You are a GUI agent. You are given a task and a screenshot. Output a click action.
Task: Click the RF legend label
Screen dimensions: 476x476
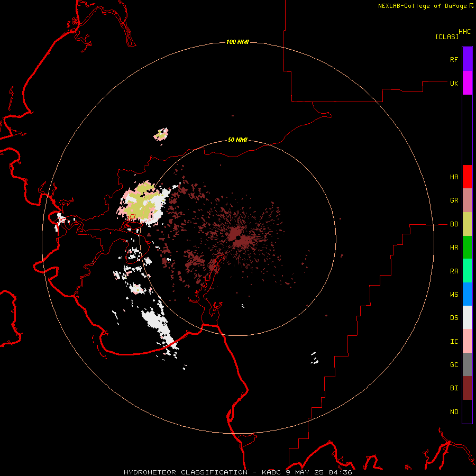tap(454, 59)
